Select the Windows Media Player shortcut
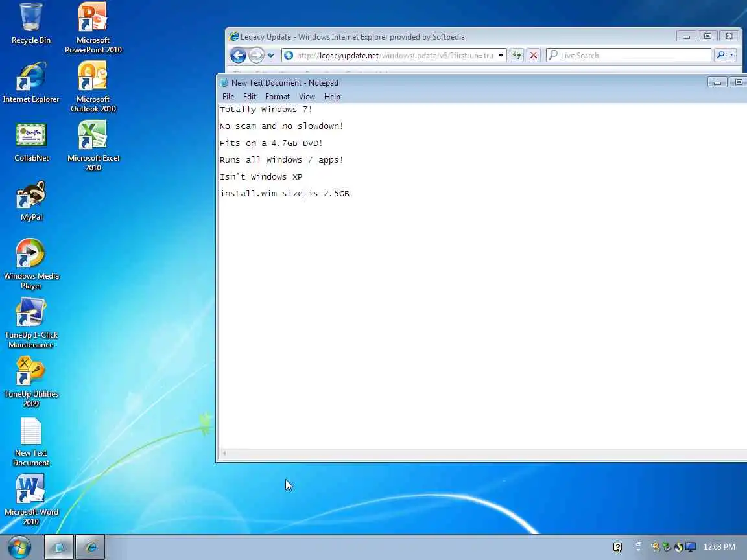 click(x=31, y=264)
